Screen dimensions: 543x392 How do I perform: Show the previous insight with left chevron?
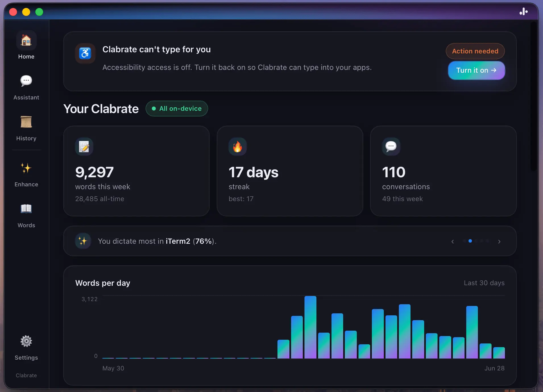tap(453, 241)
